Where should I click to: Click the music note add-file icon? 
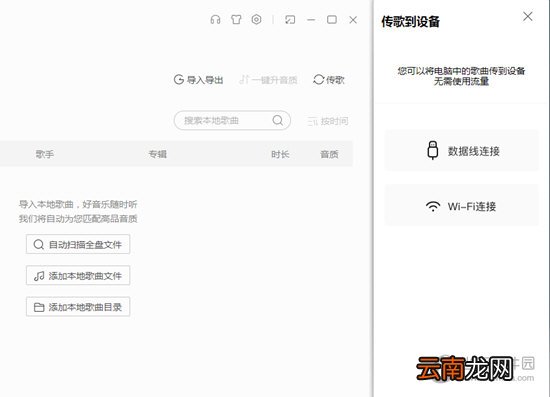coord(39,276)
